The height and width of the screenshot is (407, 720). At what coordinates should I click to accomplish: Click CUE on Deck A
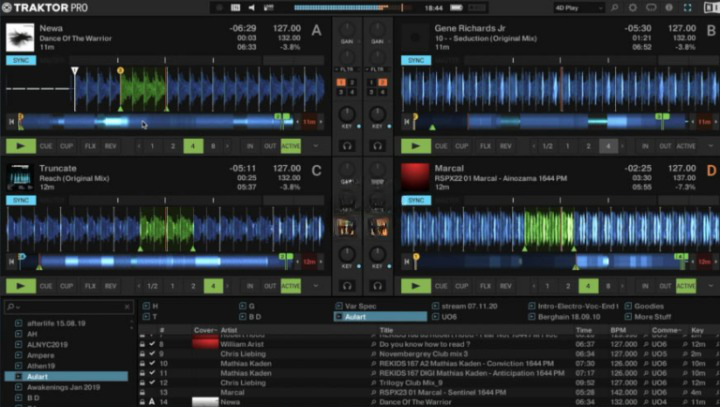tap(46, 146)
